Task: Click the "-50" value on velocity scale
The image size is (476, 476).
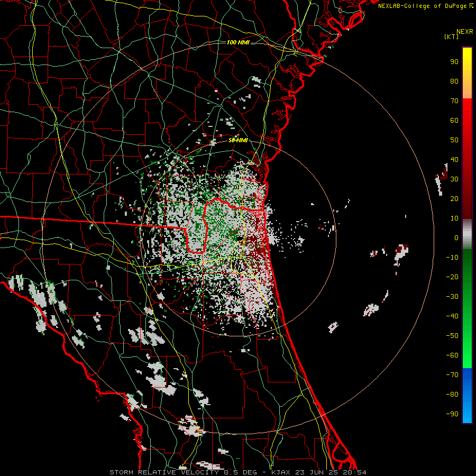Action: [x=452, y=336]
